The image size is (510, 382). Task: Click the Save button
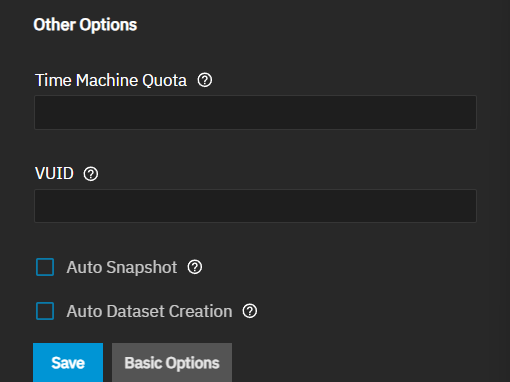click(68, 363)
